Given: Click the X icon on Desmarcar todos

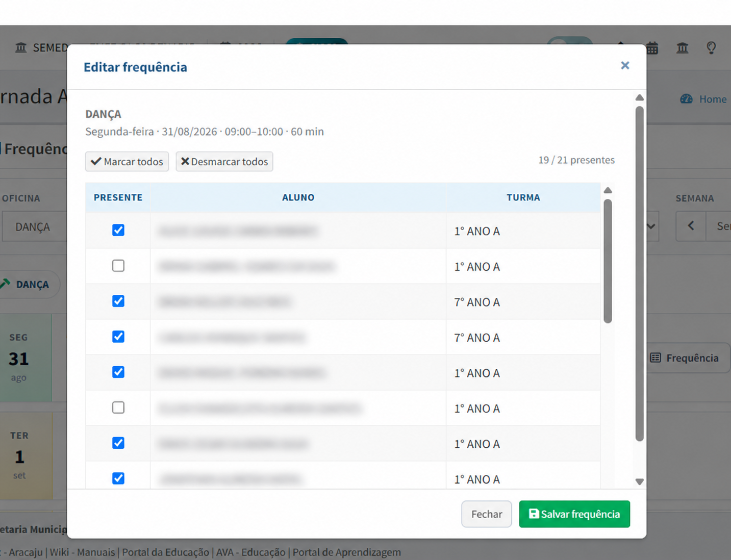Looking at the screenshot, I should point(185,161).
